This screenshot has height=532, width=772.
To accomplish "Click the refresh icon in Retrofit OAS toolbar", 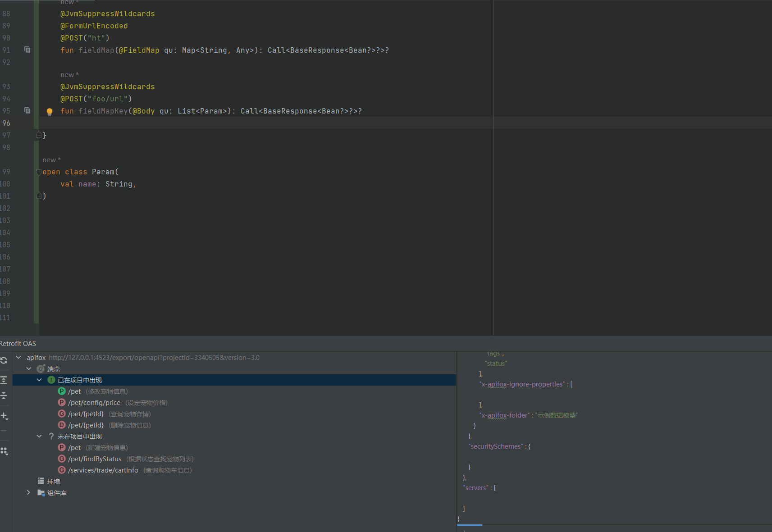I will pos(4,360).
